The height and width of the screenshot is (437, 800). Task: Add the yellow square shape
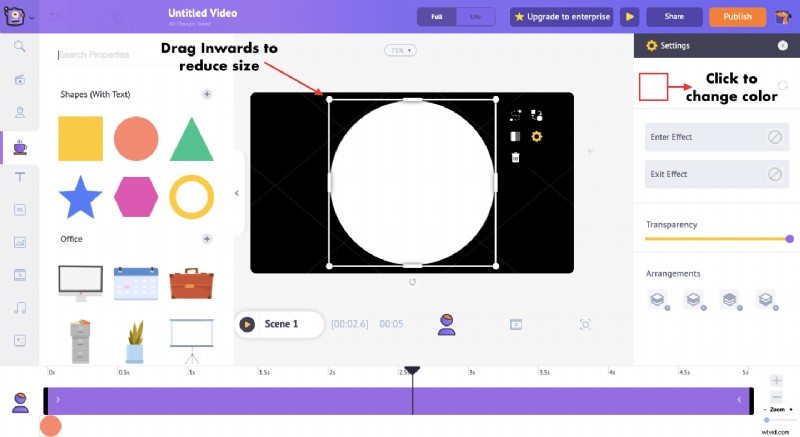[80, 138]
